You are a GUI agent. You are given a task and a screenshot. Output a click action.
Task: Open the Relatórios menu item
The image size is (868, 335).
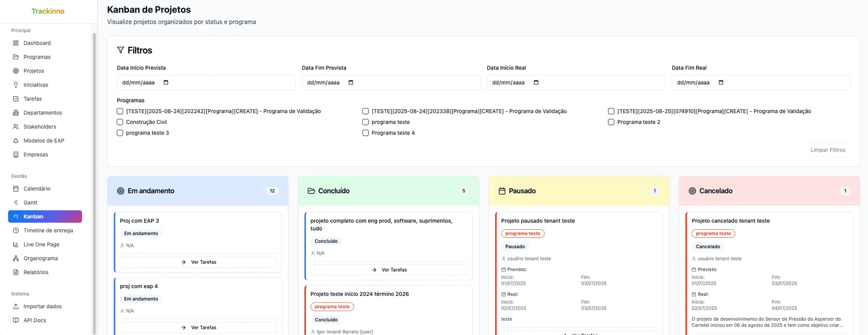[45, 273]
